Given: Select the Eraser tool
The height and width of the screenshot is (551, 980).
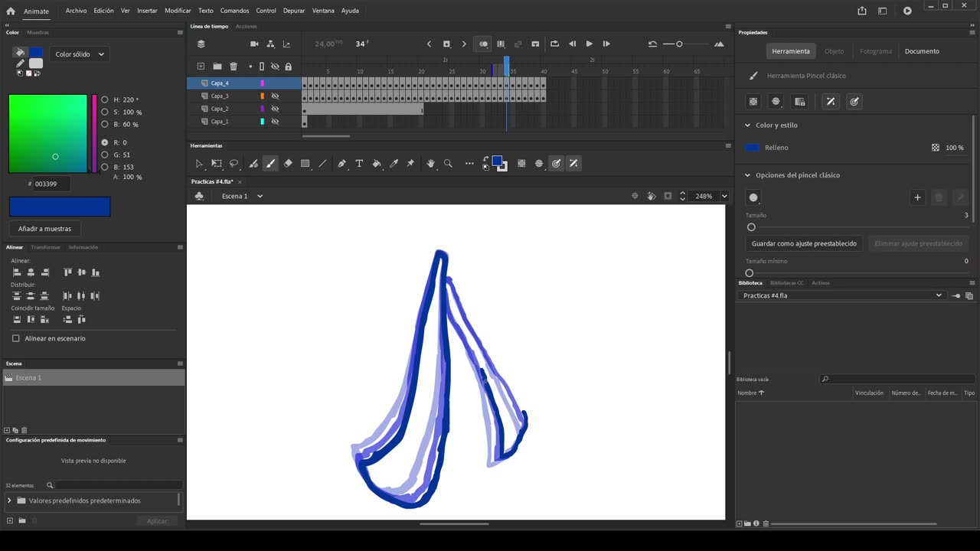Looking at the screenshot, I should click(288, 163).
